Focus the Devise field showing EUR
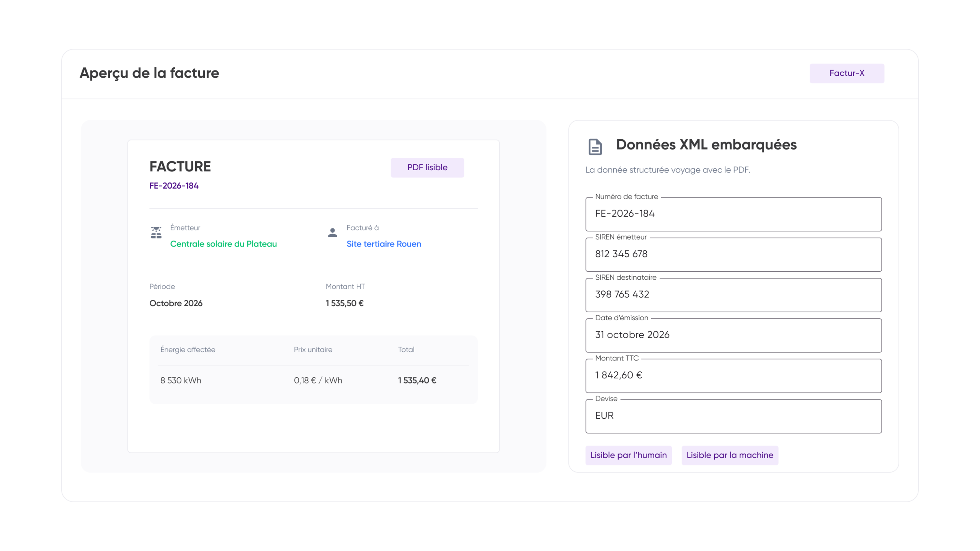Viewport: 980px width, 551px height. click(x=733, y=416)
